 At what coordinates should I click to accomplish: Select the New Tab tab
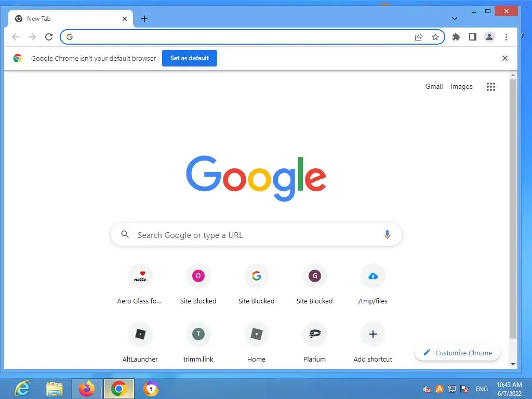pos(70,19)
